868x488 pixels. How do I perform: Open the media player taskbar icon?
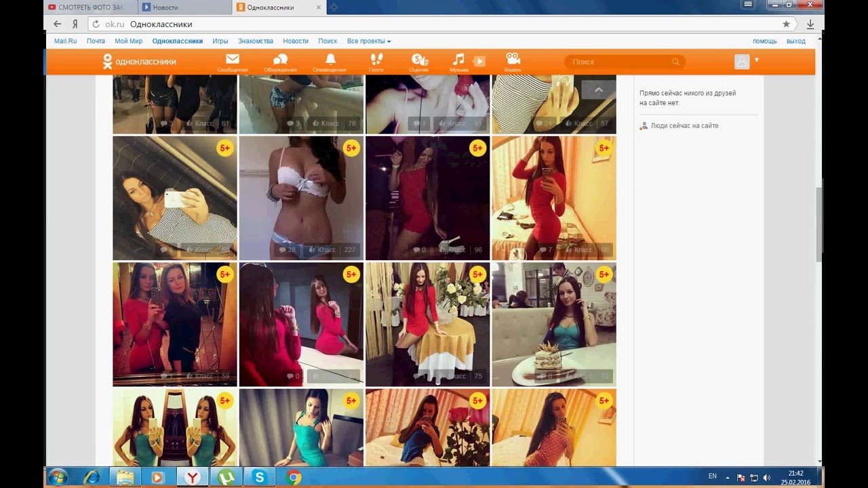tap(158, 477)
